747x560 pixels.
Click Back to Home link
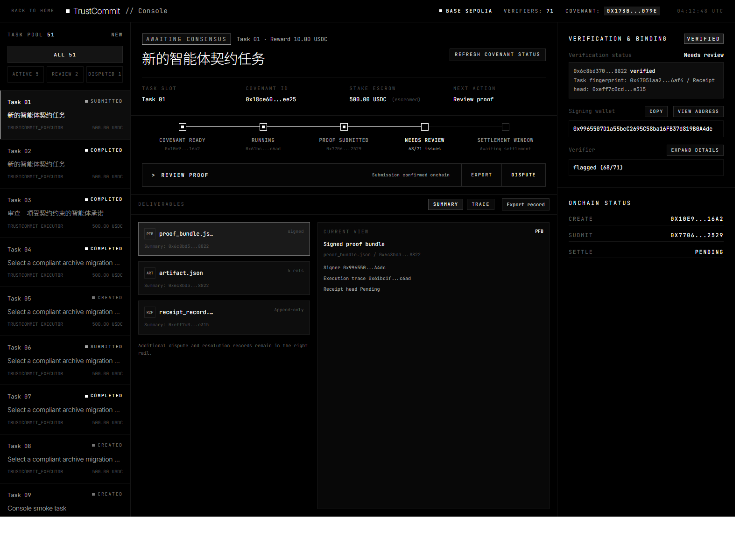[x=33, y=11]
